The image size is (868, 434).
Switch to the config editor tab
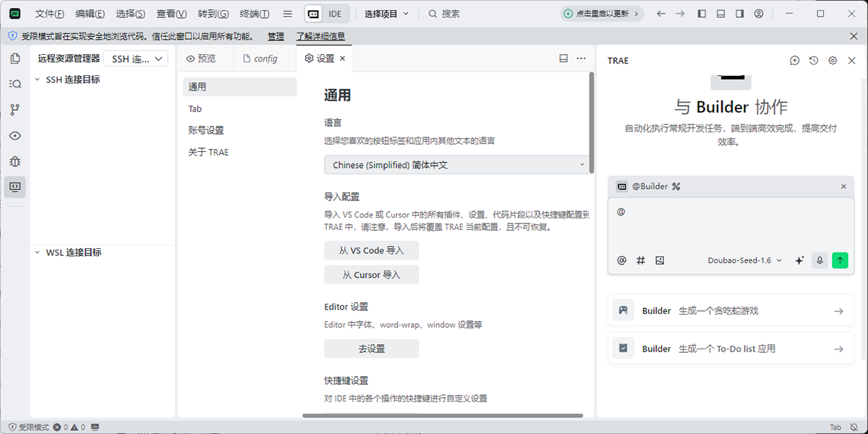pyautogui.click(x=265, y=59)
